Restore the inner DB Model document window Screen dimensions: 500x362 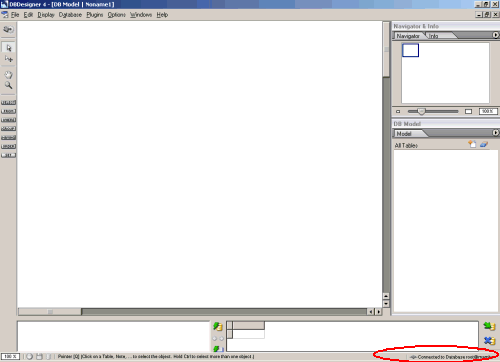(x=487, y=15)
